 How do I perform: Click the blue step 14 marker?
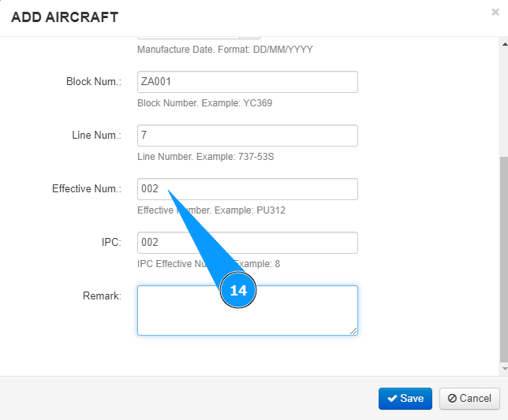[x=238, y=291]
